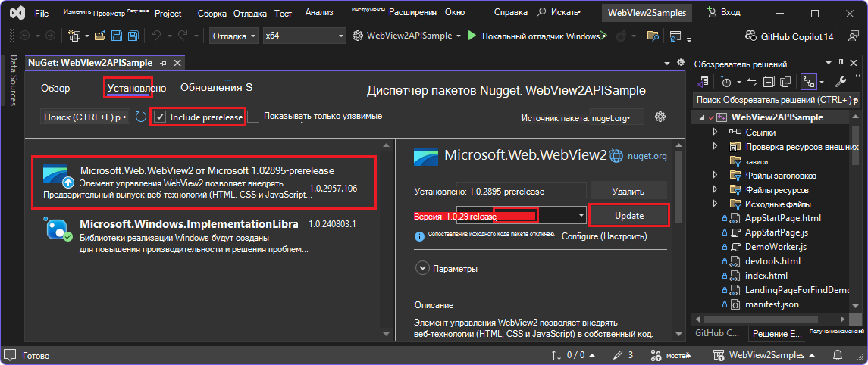
Task: Click the Удалить button
Action: pyautogui.click(x=628, y=192)
